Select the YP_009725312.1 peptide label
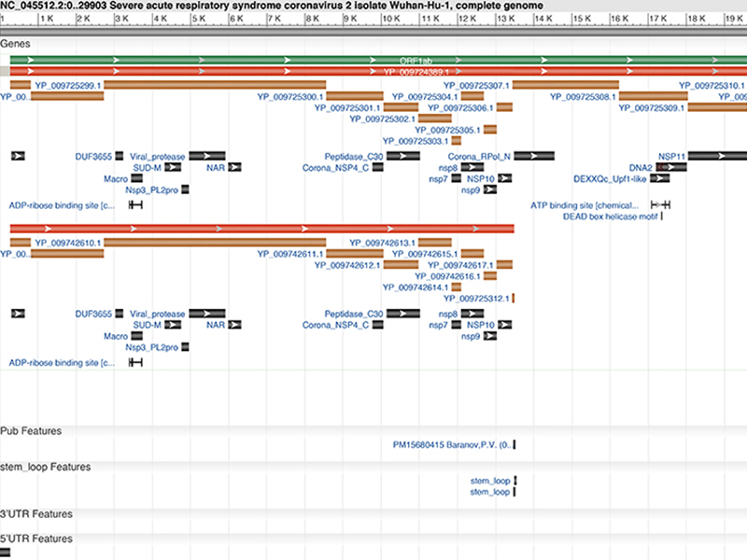The height and width of the screenshot is (560, 747). (476, 299)
